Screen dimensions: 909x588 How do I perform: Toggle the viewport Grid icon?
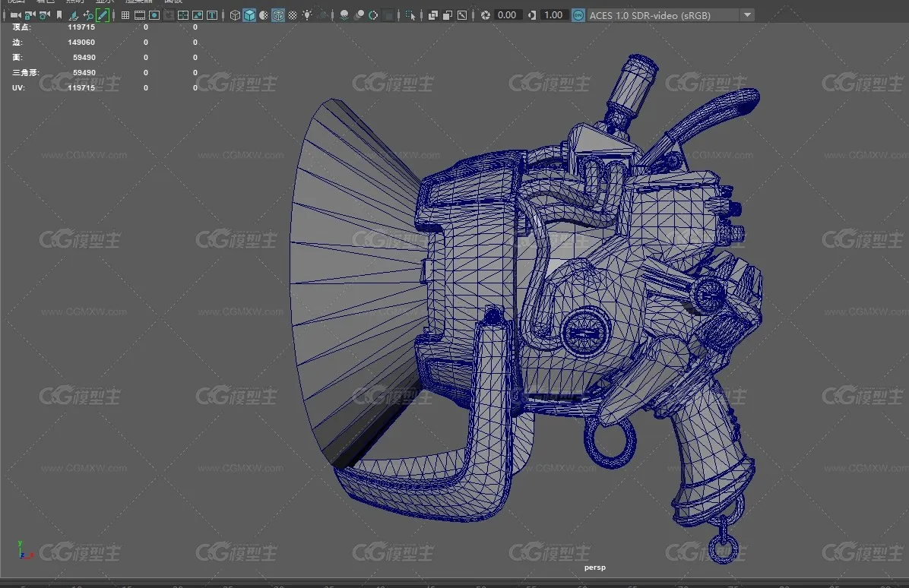[125, 15]
